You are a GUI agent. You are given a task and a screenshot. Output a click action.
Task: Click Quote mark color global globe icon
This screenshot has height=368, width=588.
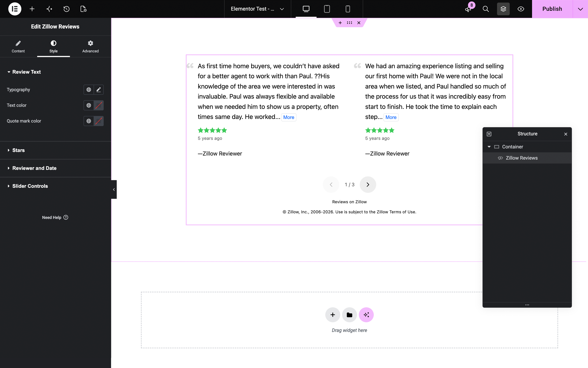89,121
